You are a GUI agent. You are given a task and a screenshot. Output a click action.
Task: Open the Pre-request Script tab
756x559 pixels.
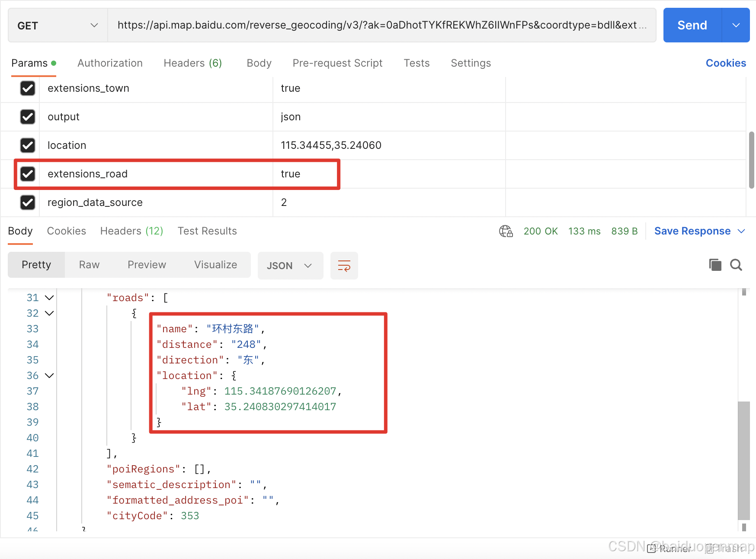coord(337,63)
